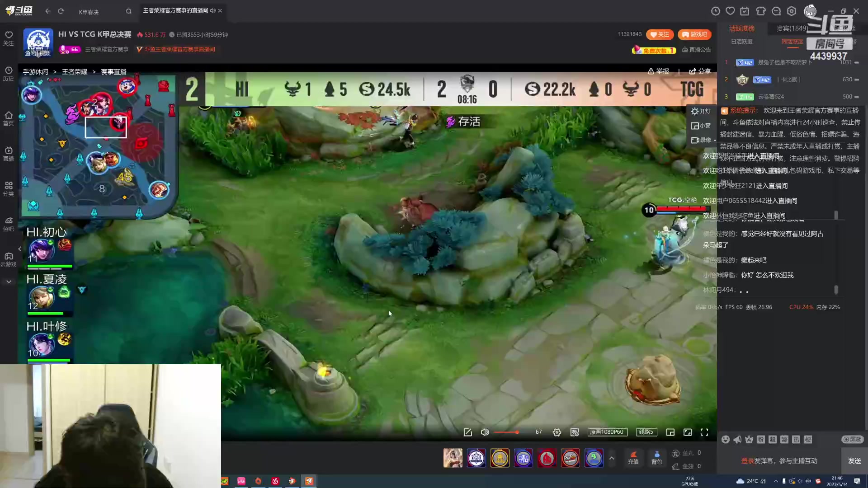
Task: Show hidden tray icons with up caret
Action: (776, 481)
